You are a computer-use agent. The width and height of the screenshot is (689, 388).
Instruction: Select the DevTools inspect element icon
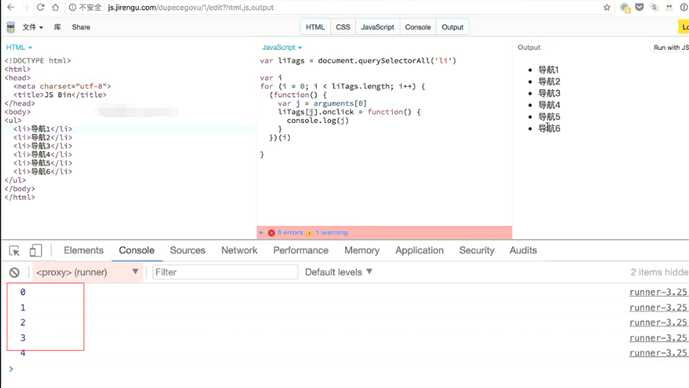point(14,250)
